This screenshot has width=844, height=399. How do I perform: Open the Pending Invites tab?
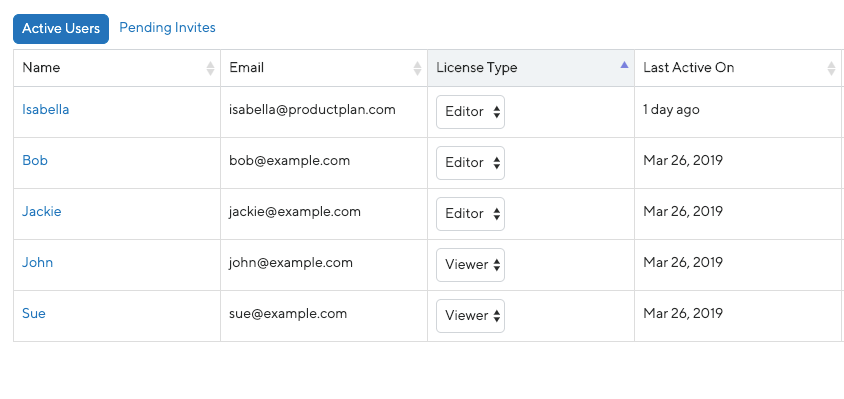click(x=167, y=27)
